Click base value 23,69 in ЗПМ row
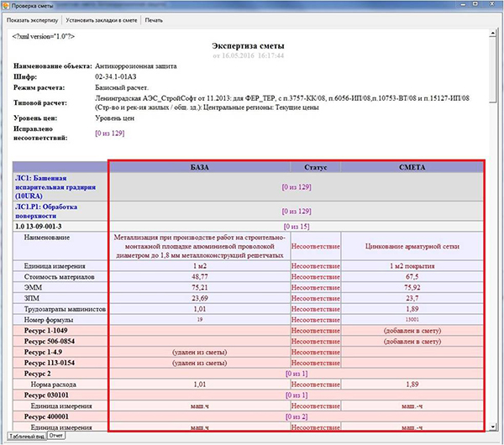The height and width of the screenshot is (445, 504). [x=200, y=298]
